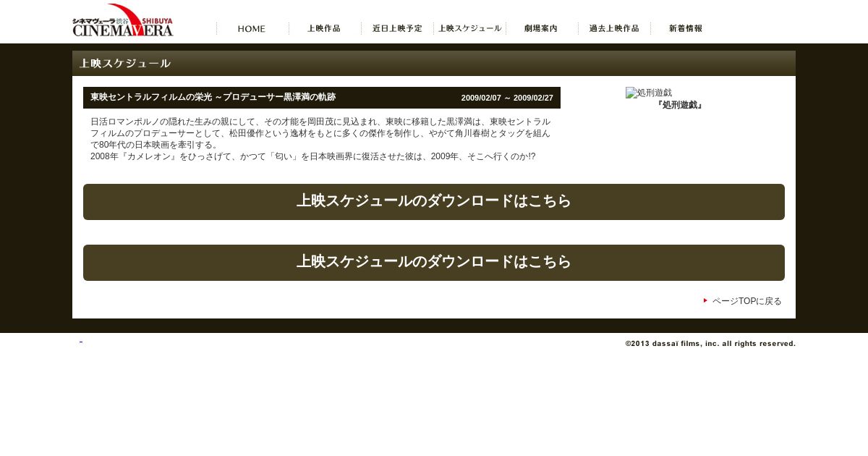This screenshot has width=868, height=456.
Task: Click the red arrow beside ページTOPに戻る
Action: point(705,300)
